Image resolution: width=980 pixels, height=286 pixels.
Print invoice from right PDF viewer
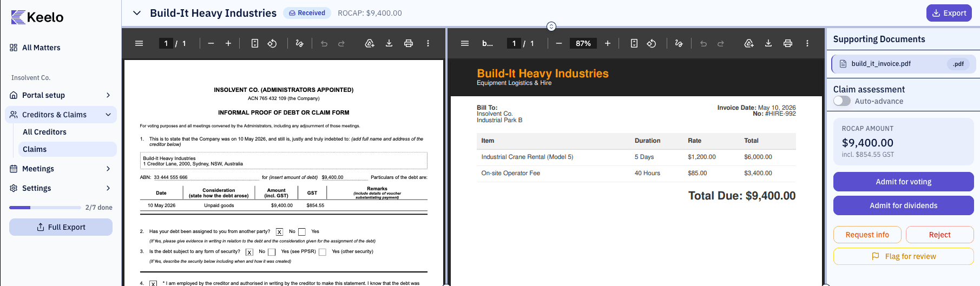click(x=788, y=43)
